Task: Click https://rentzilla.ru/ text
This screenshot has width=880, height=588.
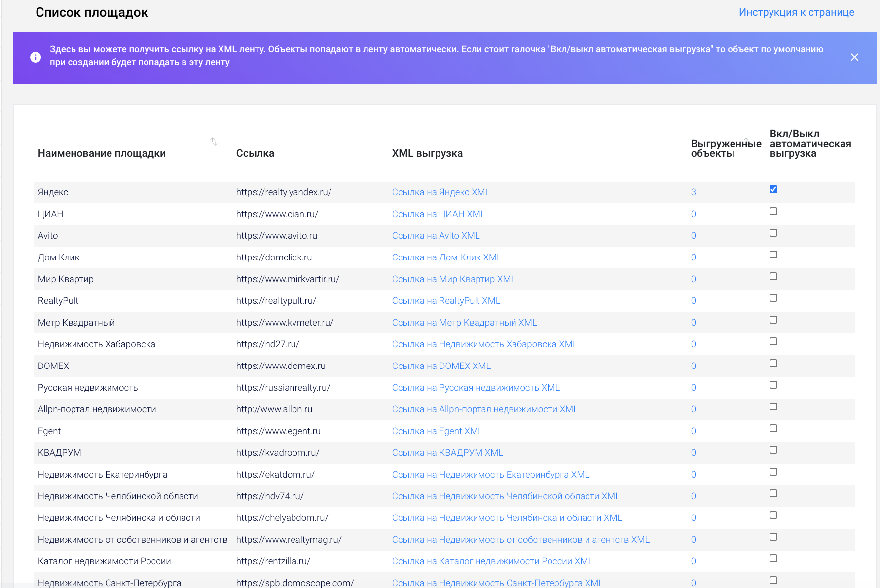Action: [273, 561]
